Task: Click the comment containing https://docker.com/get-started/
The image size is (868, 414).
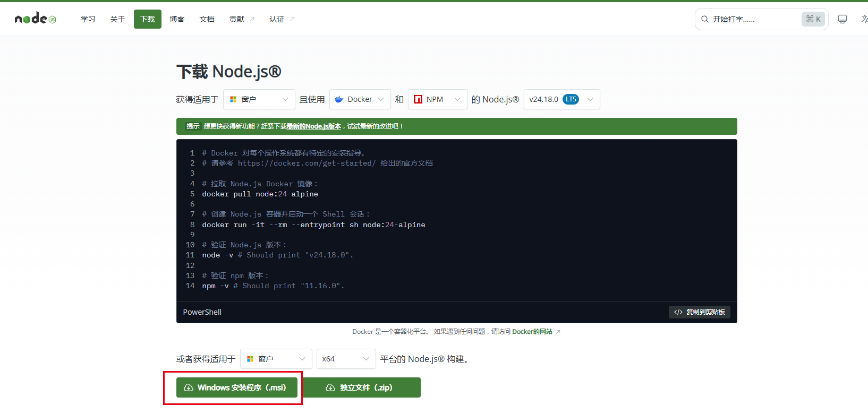Action: [x=317, y=163]
